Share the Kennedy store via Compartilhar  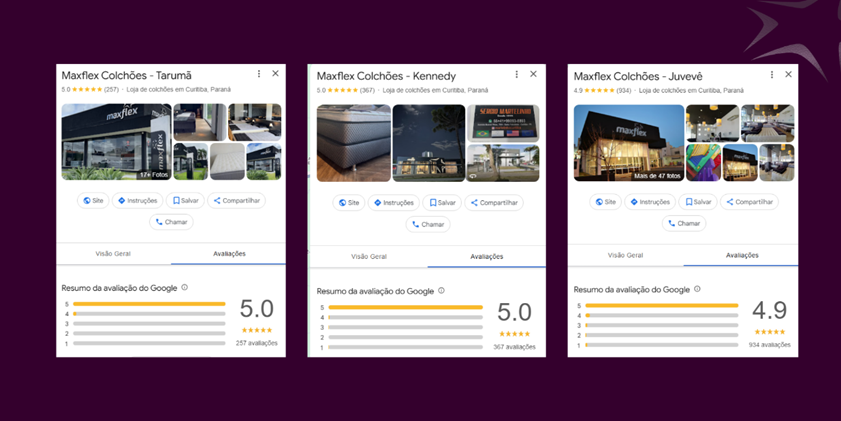494,203
